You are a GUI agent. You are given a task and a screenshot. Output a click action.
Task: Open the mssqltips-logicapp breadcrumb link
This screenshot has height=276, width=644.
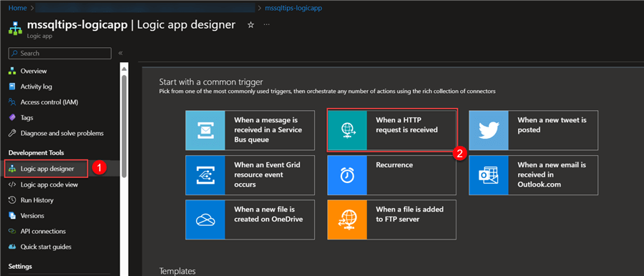293,8
